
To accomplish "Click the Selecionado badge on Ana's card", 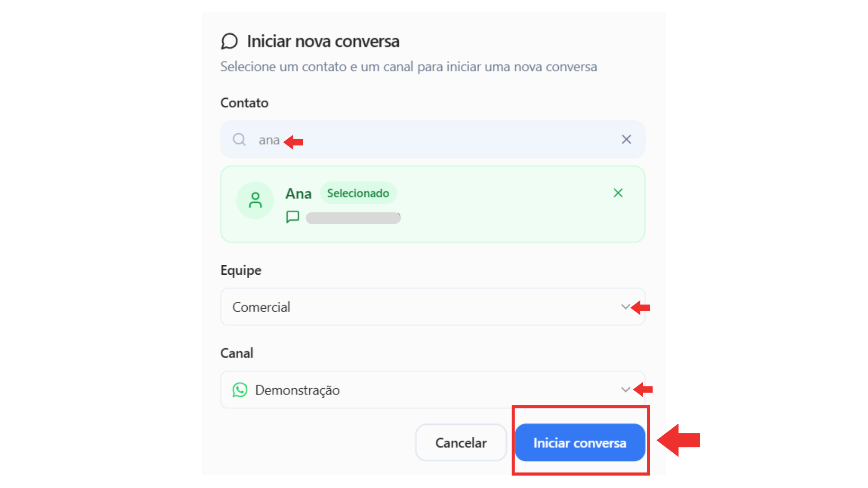I will pos(358,193).
